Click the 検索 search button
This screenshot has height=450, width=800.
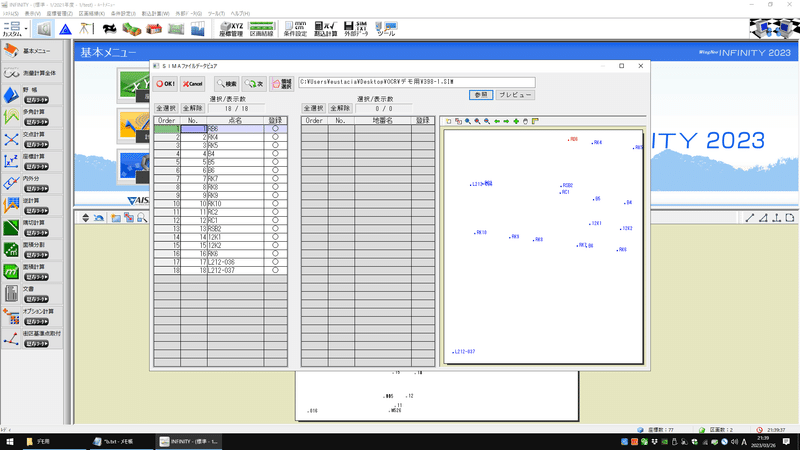coord(227,84)
